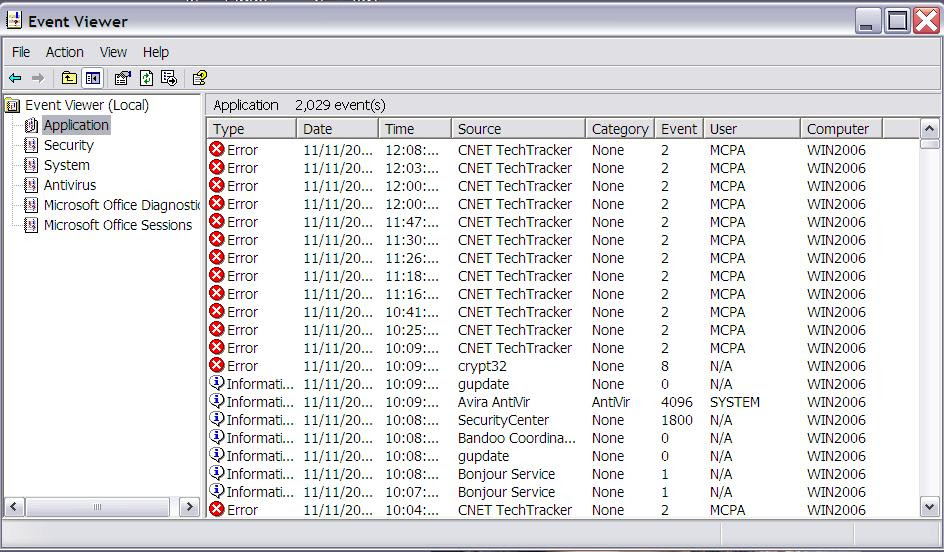
Task: Click event ID 1800 cell
Action: pos(677,420)
